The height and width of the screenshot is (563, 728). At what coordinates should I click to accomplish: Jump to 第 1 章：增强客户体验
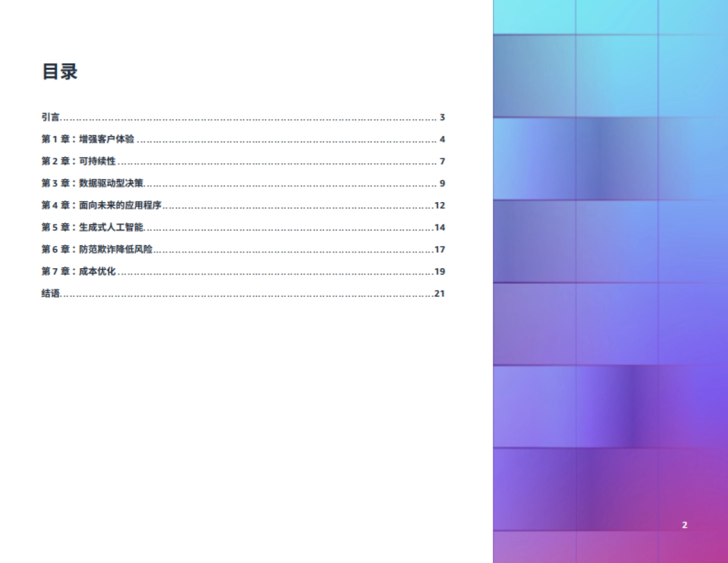[x=88, y=140]
